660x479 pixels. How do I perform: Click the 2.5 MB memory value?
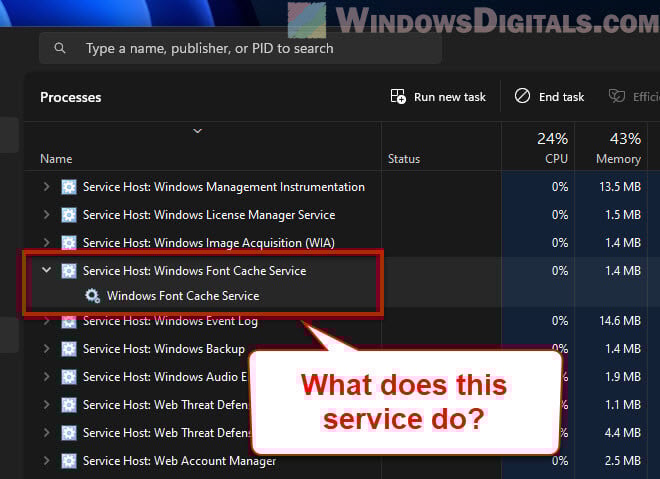tap(623, 460)
